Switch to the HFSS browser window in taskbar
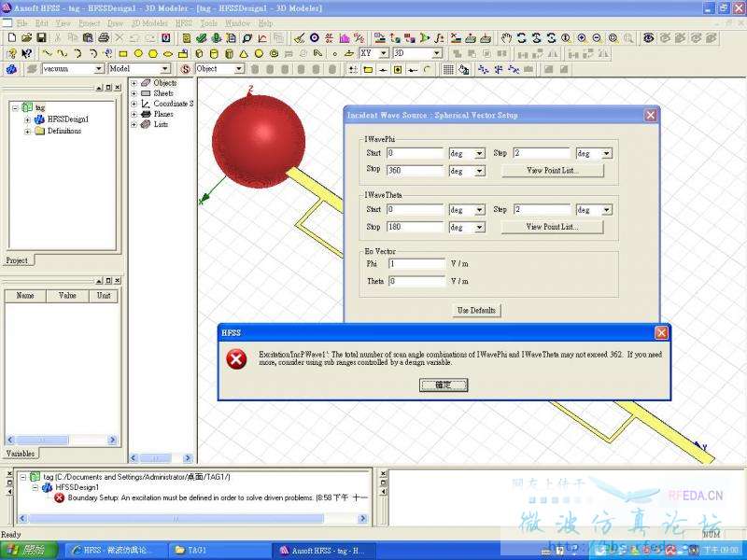This screenshot has height=560, width=747. (x=115, y=551)
